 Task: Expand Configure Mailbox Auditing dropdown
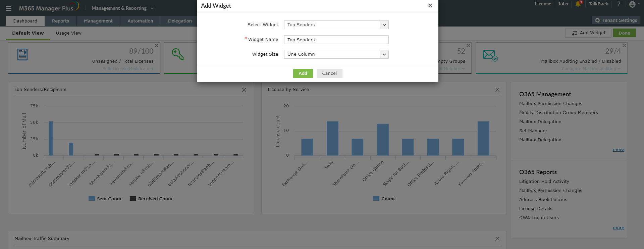pyautogui.click(x=591, y=69)
